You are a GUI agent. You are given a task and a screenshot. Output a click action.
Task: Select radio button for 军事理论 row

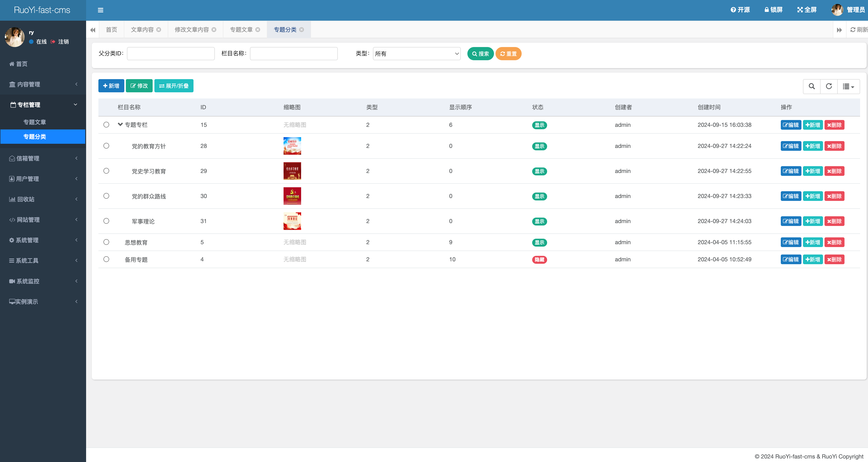(x=106, y=221)
